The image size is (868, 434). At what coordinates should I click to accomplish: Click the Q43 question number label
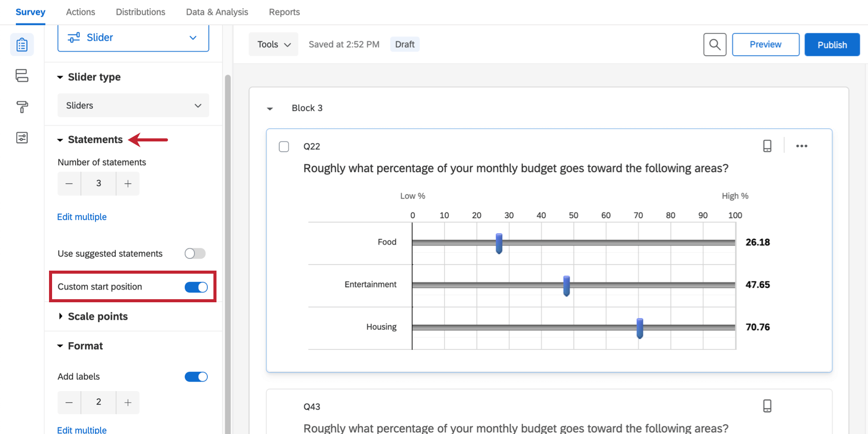pyautogui.click(x=311, y=407)
